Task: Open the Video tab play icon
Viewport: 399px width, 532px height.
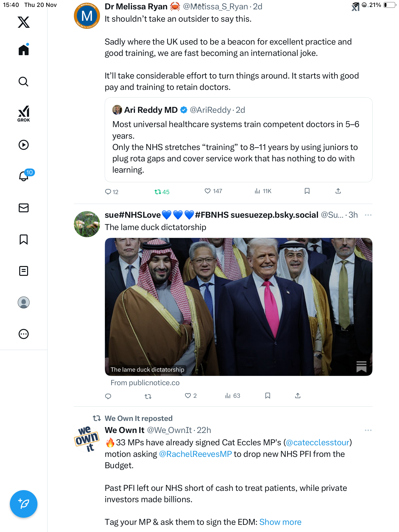Action: 24,145
